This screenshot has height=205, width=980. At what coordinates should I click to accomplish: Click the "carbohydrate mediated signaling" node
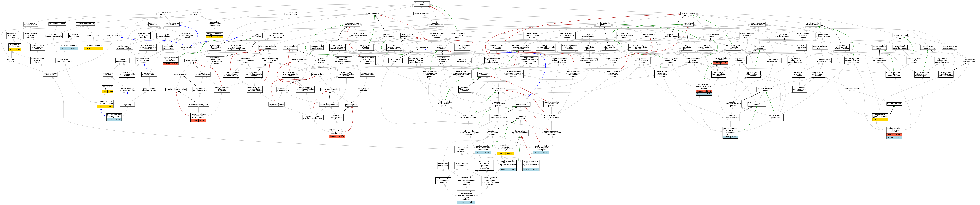(149, 74)
